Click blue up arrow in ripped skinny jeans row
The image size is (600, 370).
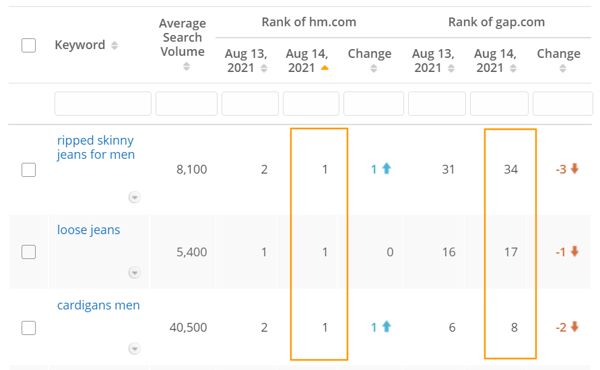tap(386, 168)
